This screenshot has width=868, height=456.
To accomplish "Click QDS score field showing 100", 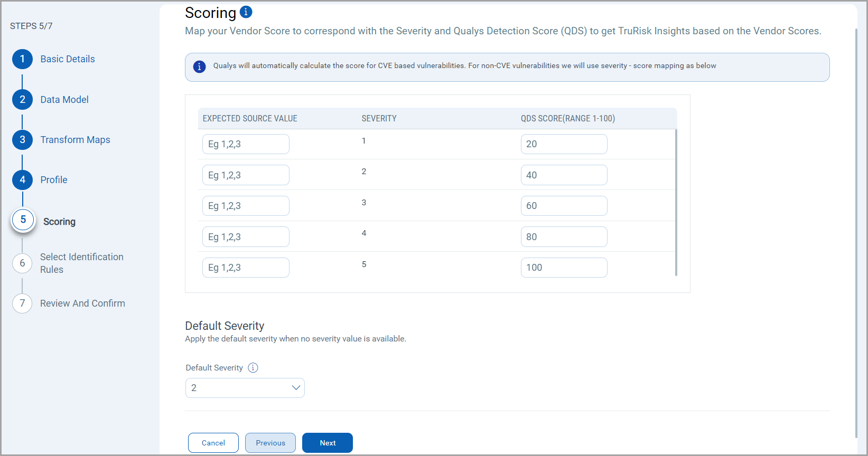I will [564, 268].
